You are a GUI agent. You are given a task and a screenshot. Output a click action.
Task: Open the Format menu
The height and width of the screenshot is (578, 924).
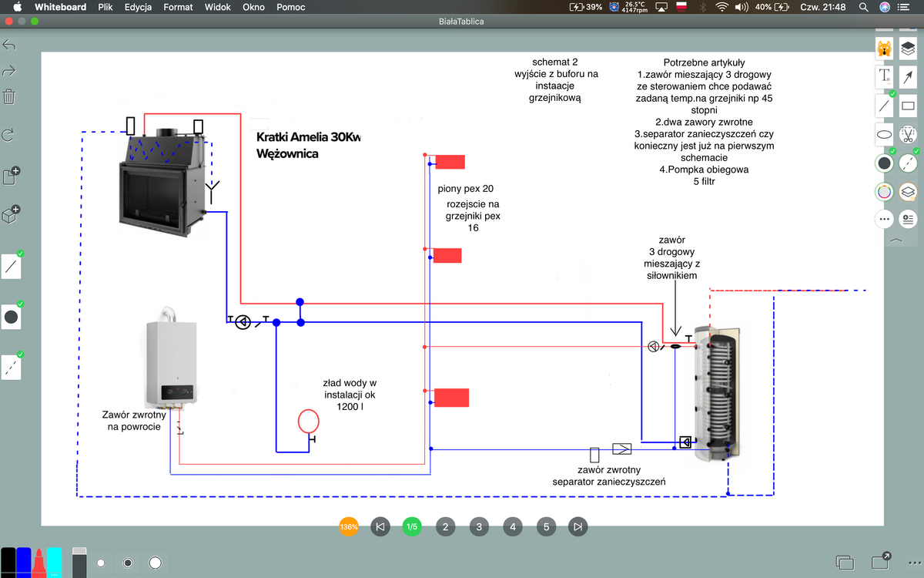pos(178,7)
